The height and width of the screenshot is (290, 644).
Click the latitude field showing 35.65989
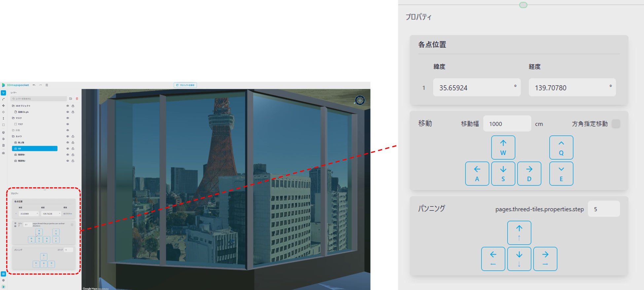point(29,214)
